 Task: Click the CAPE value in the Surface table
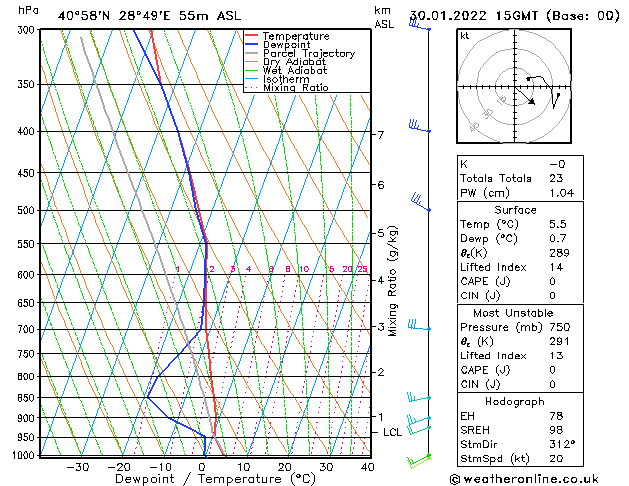point(552,281)
